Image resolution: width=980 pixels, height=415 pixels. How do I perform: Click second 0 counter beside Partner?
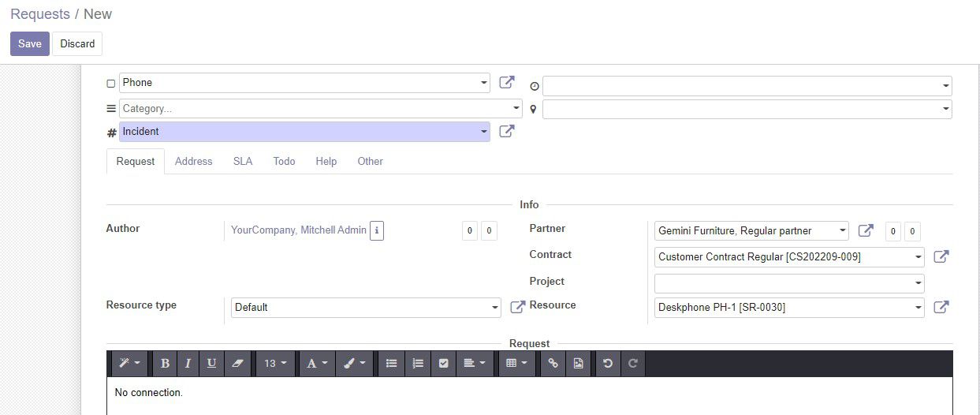pos(912,231)
